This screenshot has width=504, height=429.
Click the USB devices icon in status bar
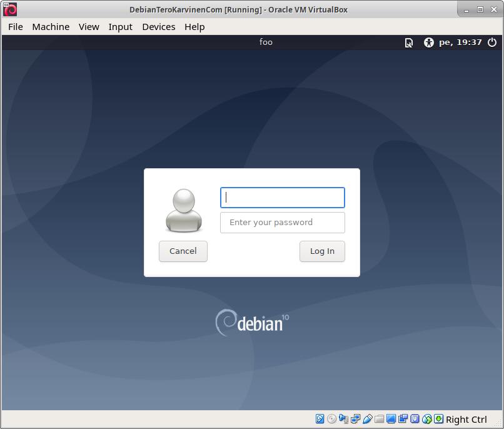tap(367, 419)
